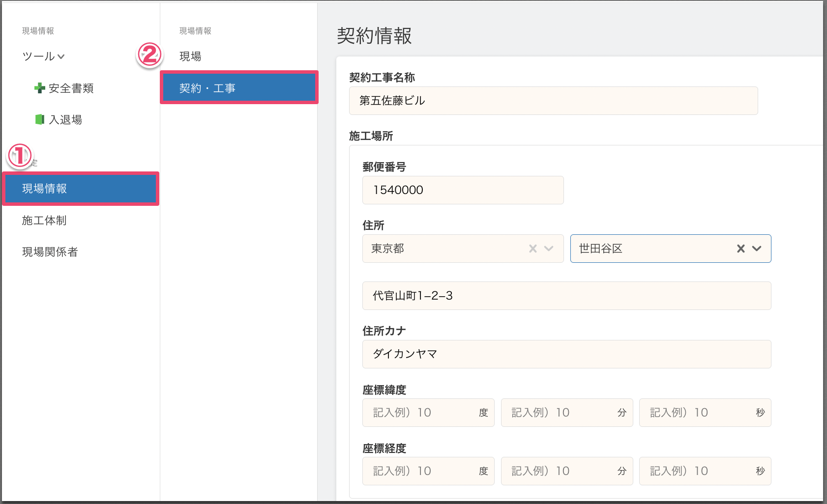Click the green door 入退場 icon

point(39,119)
